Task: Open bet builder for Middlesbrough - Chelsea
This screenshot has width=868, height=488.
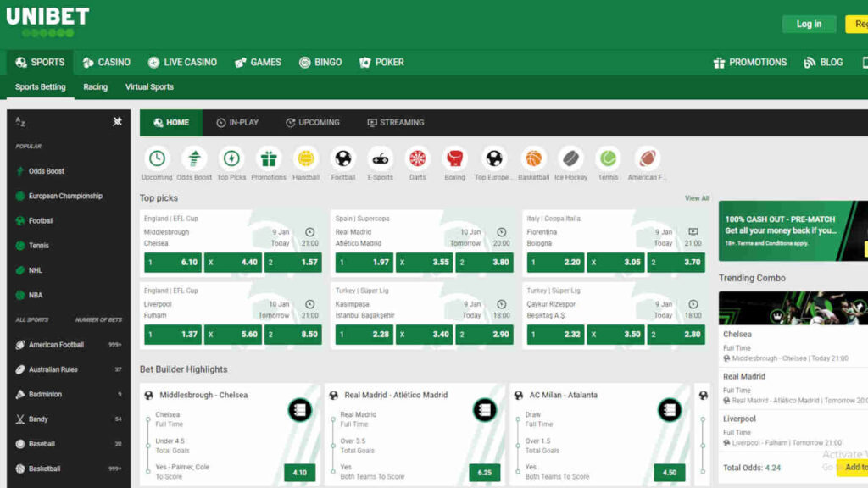Action: coord(299,410)
